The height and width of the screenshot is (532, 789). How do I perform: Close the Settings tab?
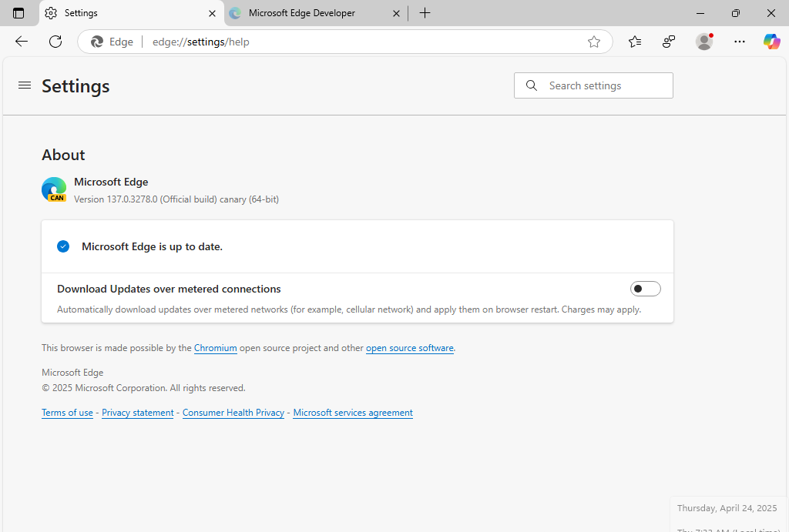[213, 14]
